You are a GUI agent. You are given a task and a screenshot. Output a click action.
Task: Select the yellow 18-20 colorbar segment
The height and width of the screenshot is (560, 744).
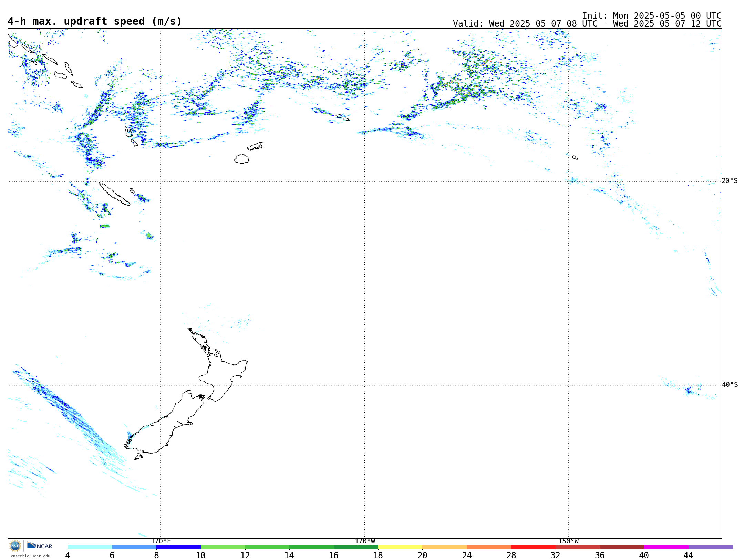[x=400, y=547]
